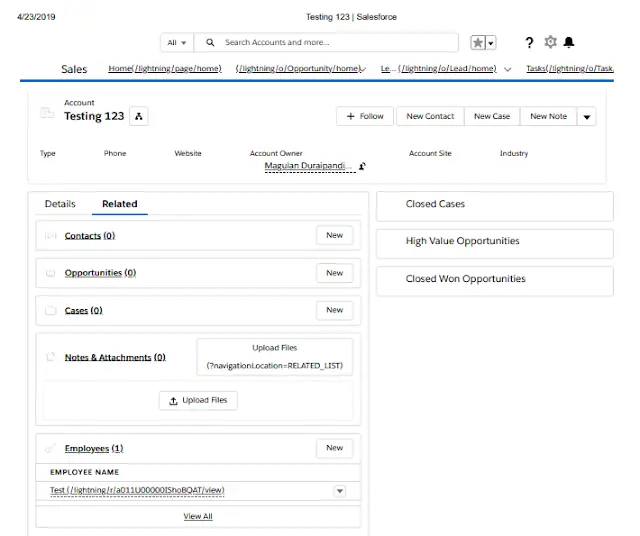Click New in the Employees list
The height and width of the screenshot is (536, 640).
[x=335, y=448]
